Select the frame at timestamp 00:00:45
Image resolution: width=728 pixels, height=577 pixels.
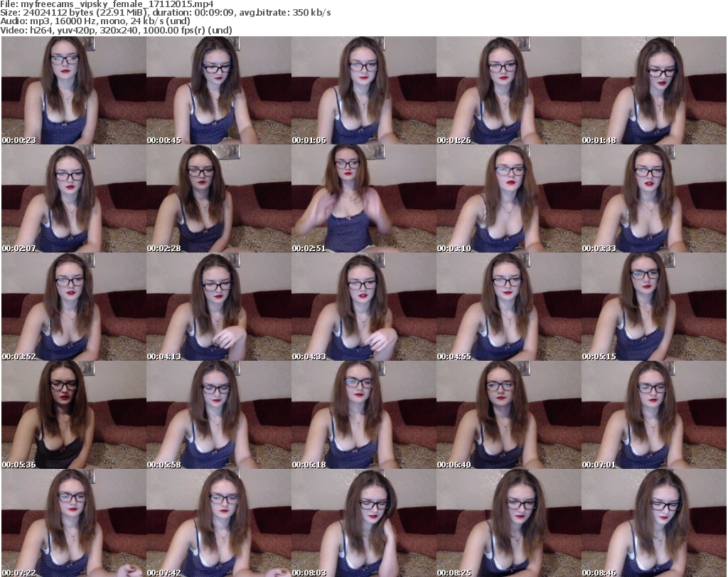pos(219,90)
